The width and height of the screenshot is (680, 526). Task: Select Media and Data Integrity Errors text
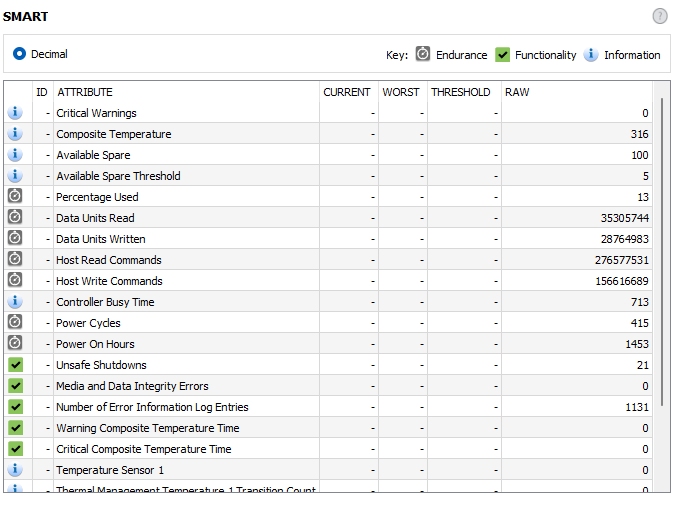pos(132,386)
